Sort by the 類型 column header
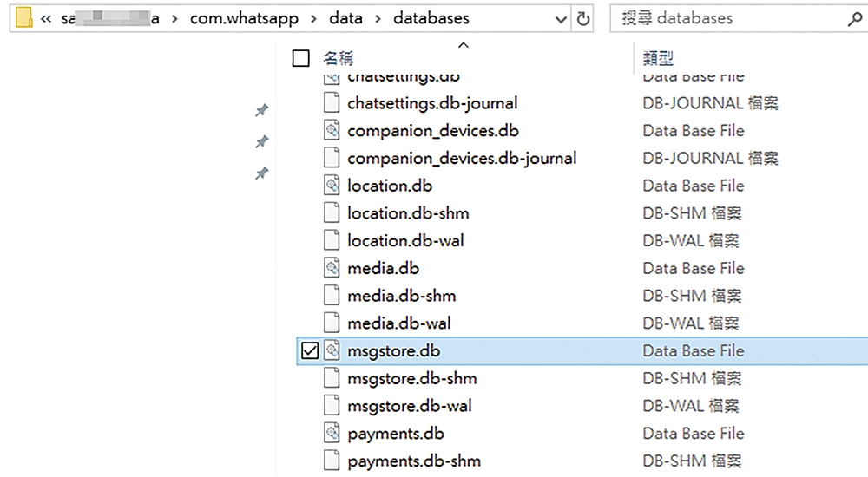 point(658,58)
